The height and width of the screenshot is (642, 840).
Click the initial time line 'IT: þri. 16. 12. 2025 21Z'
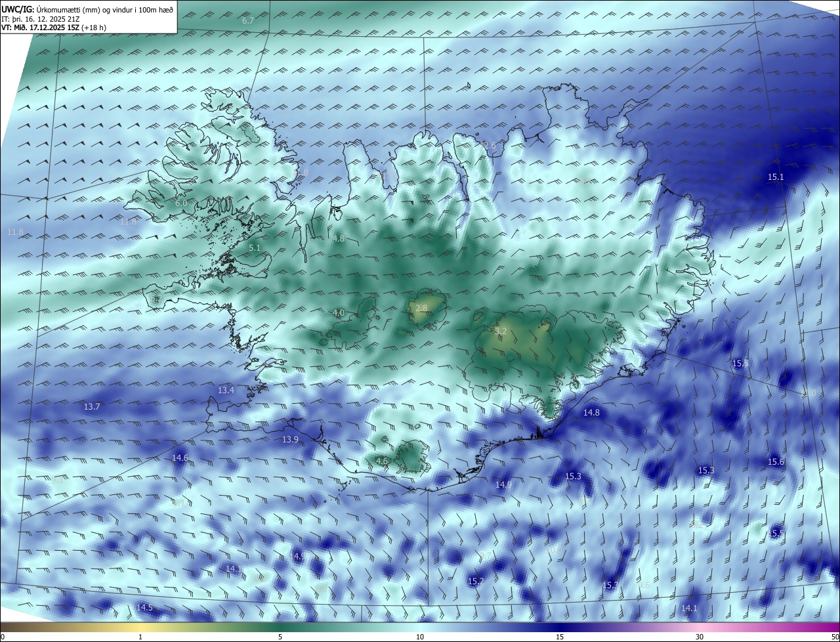(41, 19)
